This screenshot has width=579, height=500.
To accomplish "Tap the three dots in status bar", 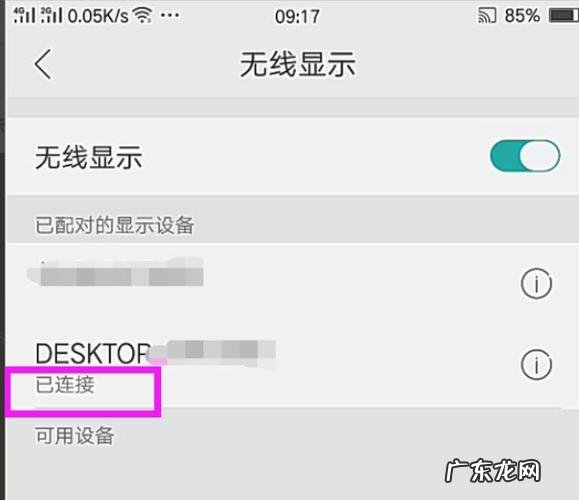I will (x=170, y=16).
